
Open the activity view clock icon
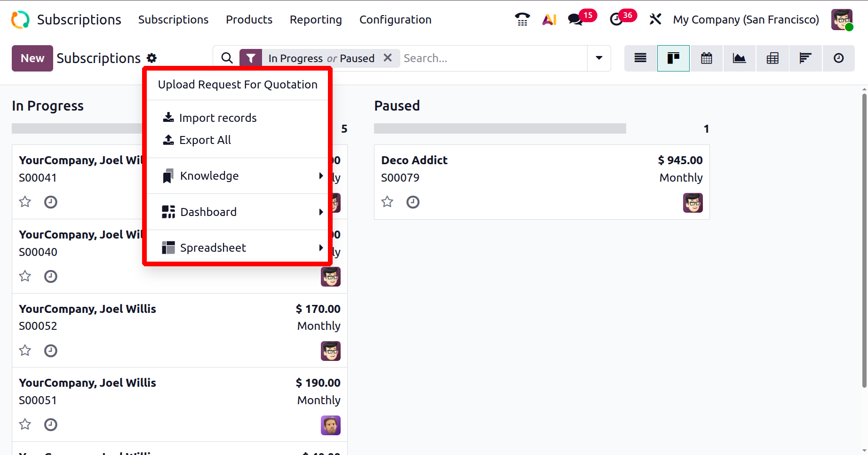tap(838, 58)
